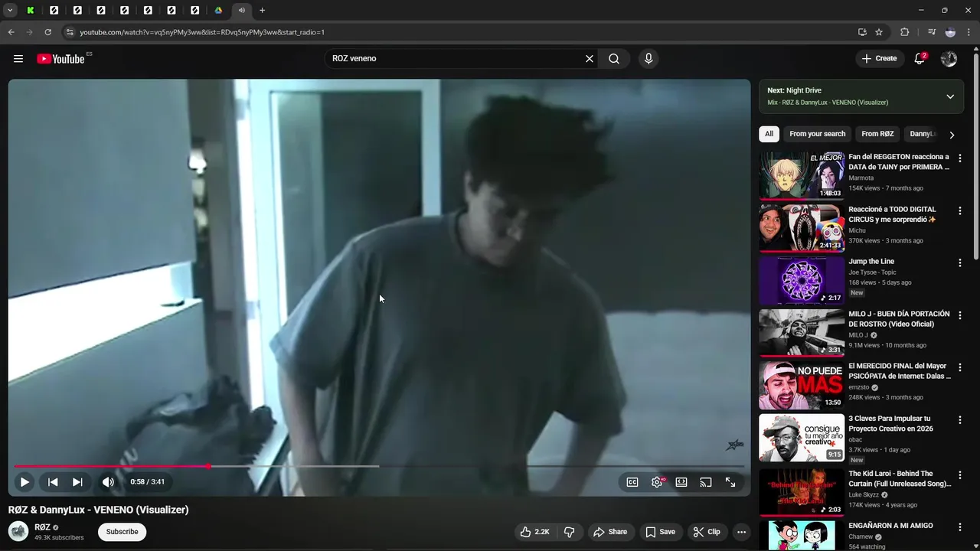Open the notifications bell
The width and height of the screenshot is (980, 551).
coord(920,58)
